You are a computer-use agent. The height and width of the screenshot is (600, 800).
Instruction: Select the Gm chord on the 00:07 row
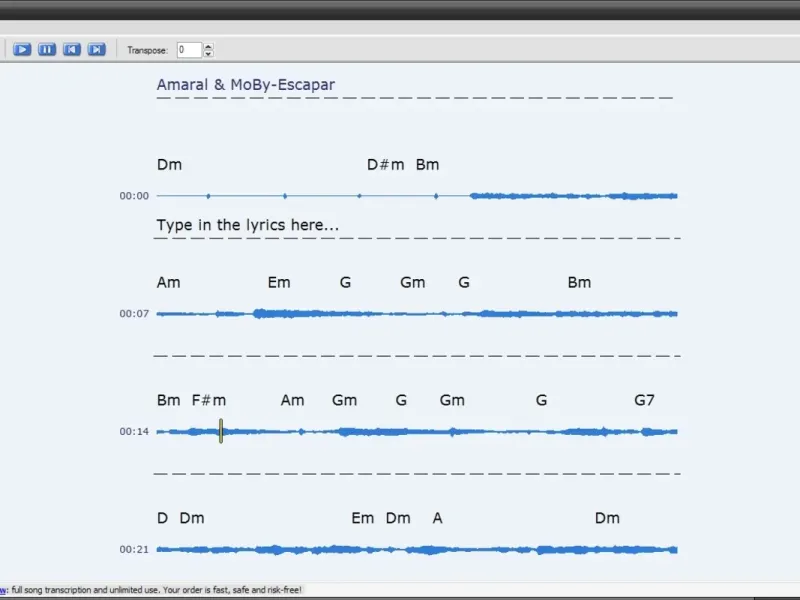(x=413, y=282)
